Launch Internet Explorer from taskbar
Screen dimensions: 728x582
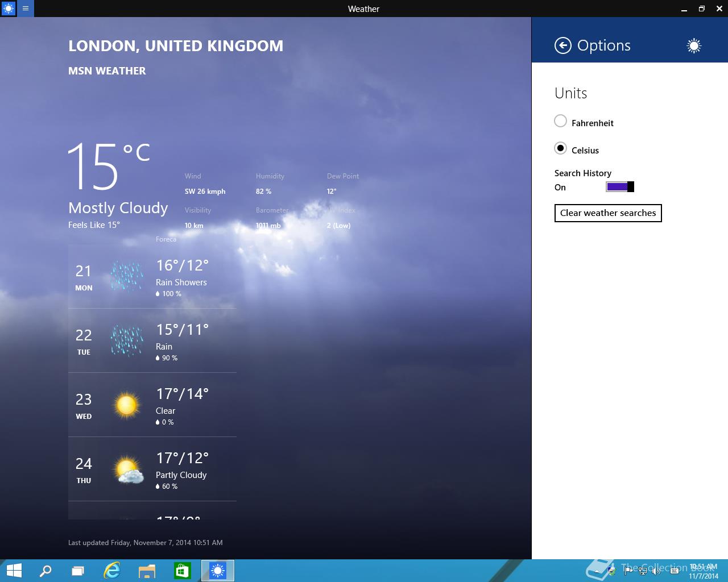coord(112,571)
